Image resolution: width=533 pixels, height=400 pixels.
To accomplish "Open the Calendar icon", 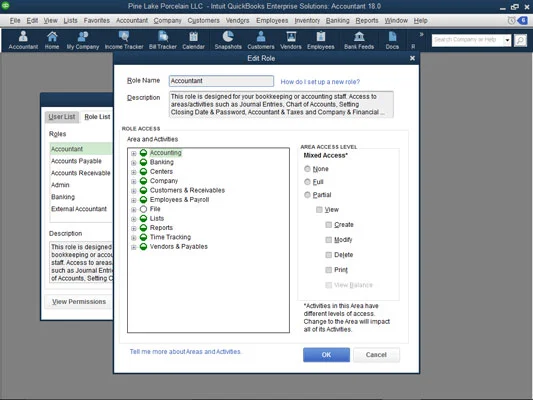I will 193,40.
